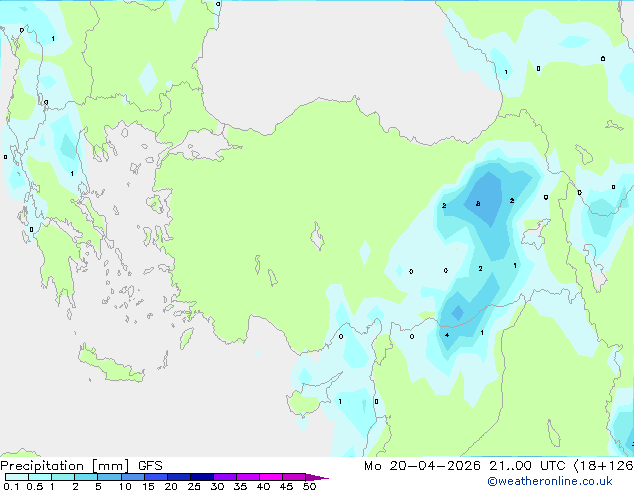634x490 pixels.
Task: Select the 5–10 mm legend color swatch
Action: (109, 477)
